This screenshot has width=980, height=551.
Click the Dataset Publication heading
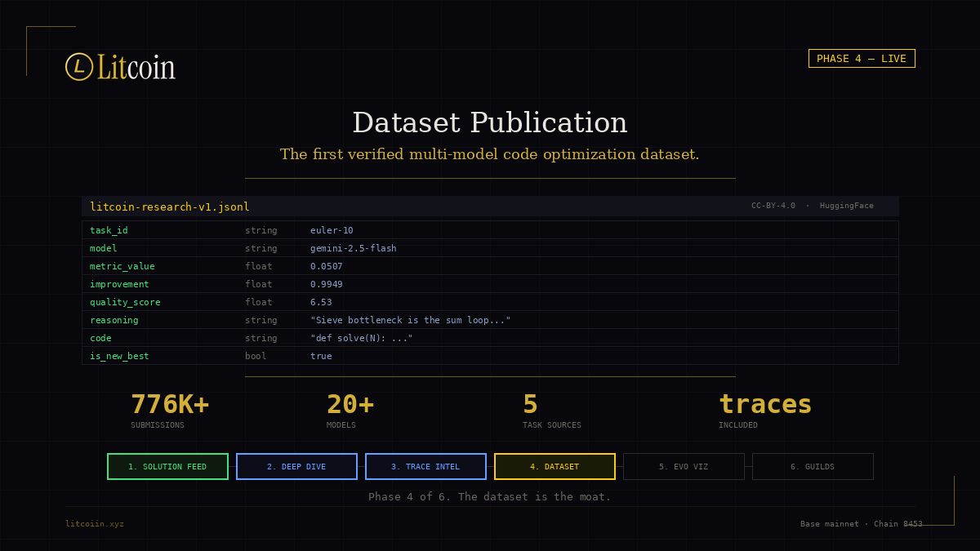[x=490, y=122]
